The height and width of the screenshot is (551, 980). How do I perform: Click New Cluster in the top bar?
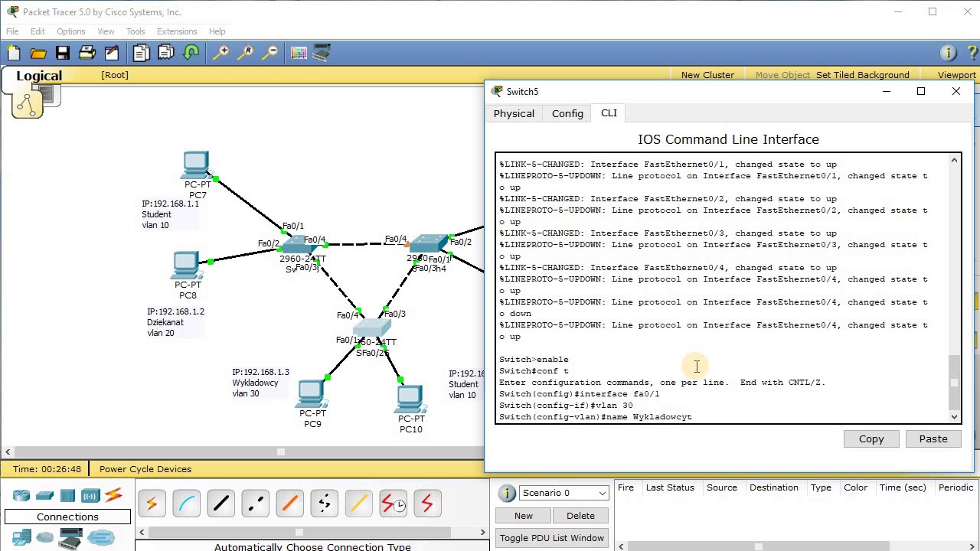(x=707, y=75)
